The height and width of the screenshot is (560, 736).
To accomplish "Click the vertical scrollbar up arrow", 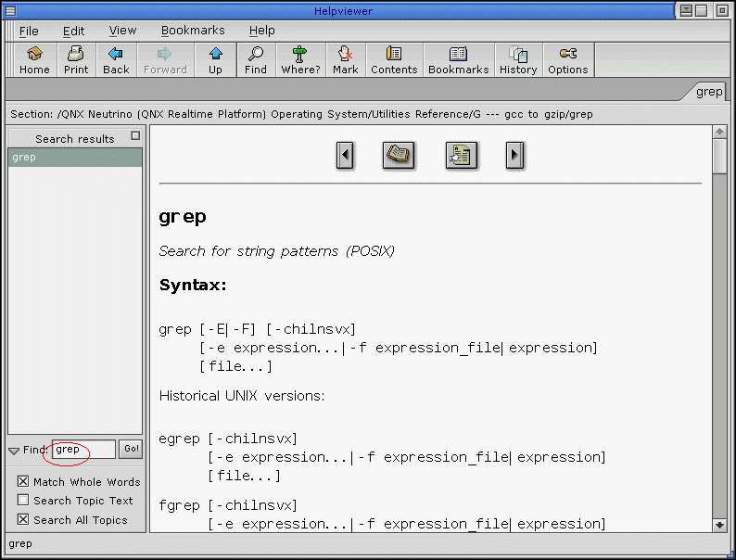I will point(719,133).
